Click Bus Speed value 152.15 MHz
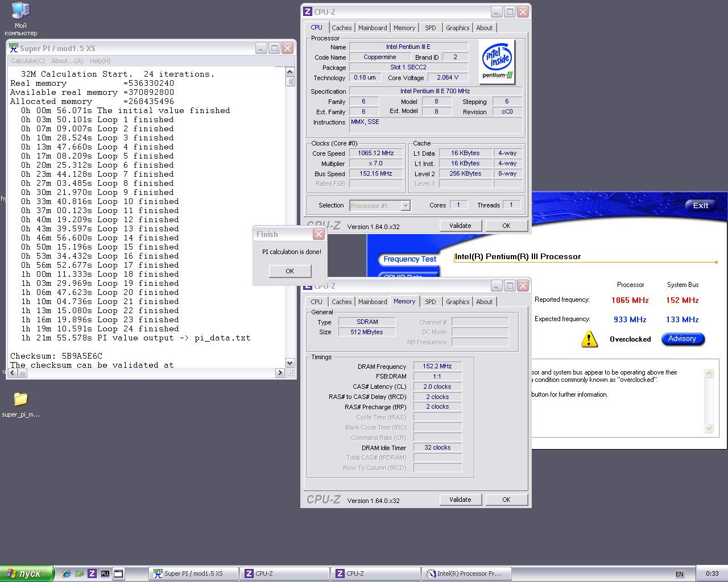The height and width of the screenshot is (582, 728). click(376, 173)
